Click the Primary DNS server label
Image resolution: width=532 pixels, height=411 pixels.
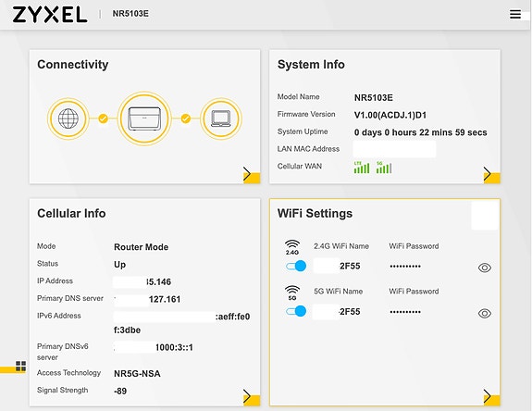pyautogui.click(x=70, y=298)
